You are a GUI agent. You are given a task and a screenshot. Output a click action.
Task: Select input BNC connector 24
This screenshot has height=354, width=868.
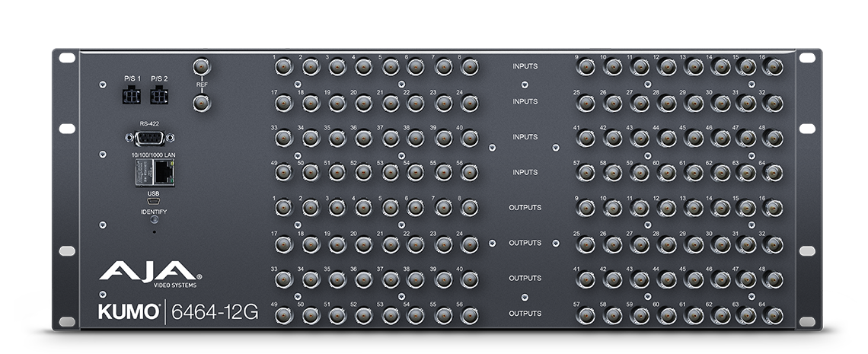tap(470, 103)
